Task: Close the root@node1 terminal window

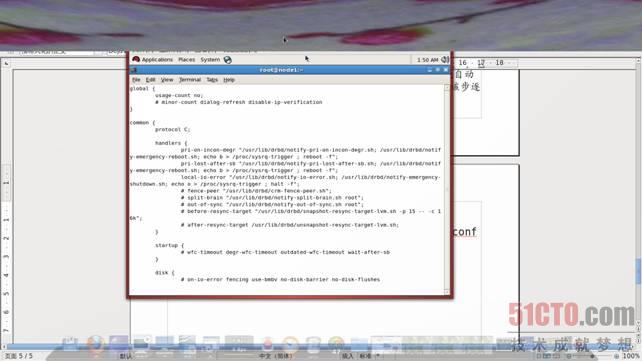Action: tap(445, 70)
